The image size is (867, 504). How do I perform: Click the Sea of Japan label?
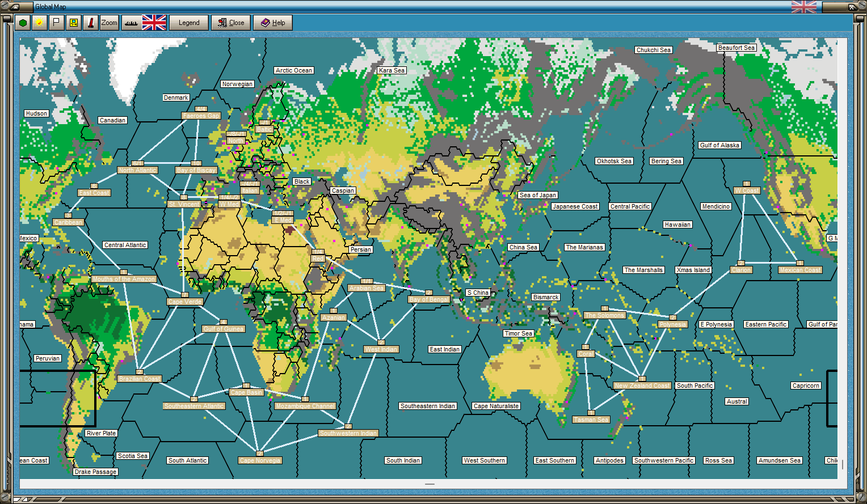(538, 195)
